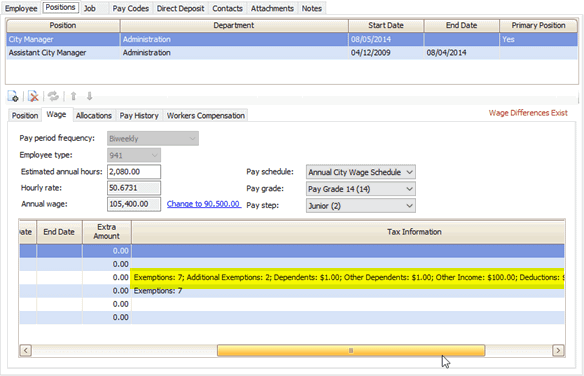The image size is (584, 376).
Task: Open the Pay schedule dropdown
Action: [x=361, y=172]
